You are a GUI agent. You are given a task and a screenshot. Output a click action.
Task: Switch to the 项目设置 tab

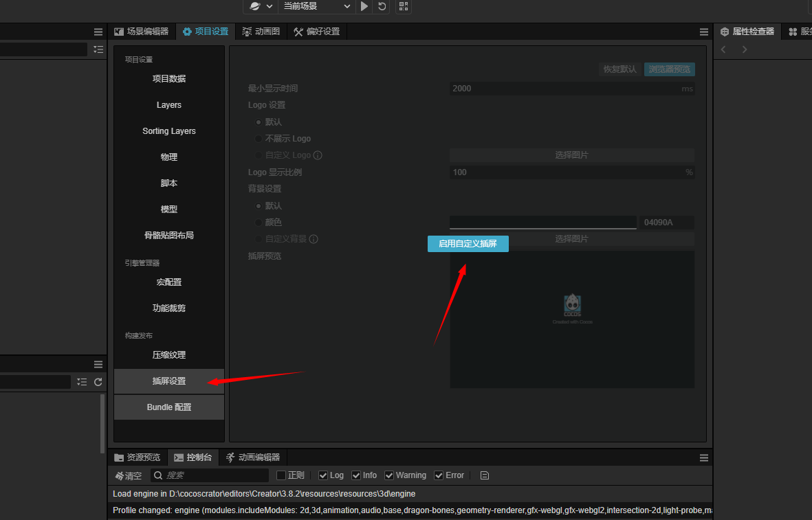tap(206, 32)
